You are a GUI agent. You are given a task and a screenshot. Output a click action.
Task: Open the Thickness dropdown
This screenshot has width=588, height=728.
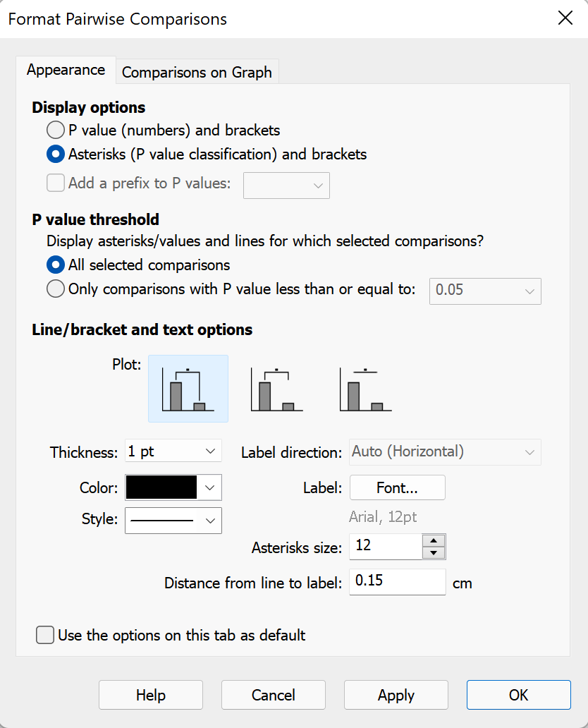tap(173, 451)
